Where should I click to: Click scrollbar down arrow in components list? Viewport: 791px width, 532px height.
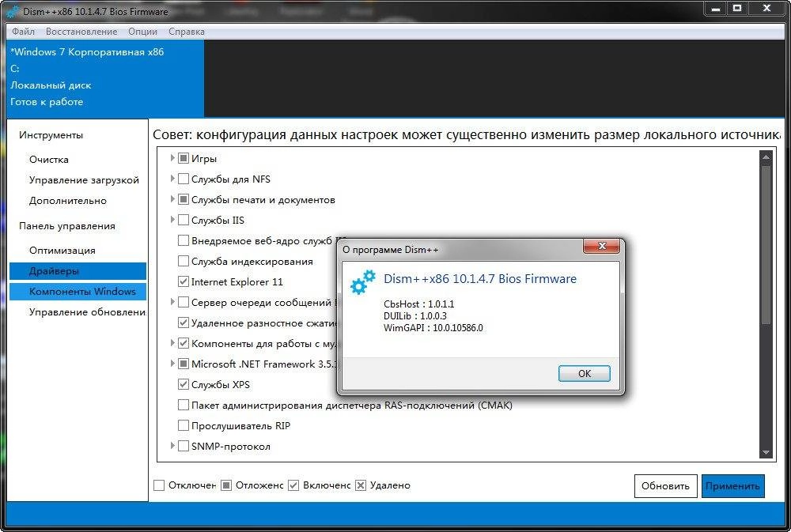coord(766,452)
